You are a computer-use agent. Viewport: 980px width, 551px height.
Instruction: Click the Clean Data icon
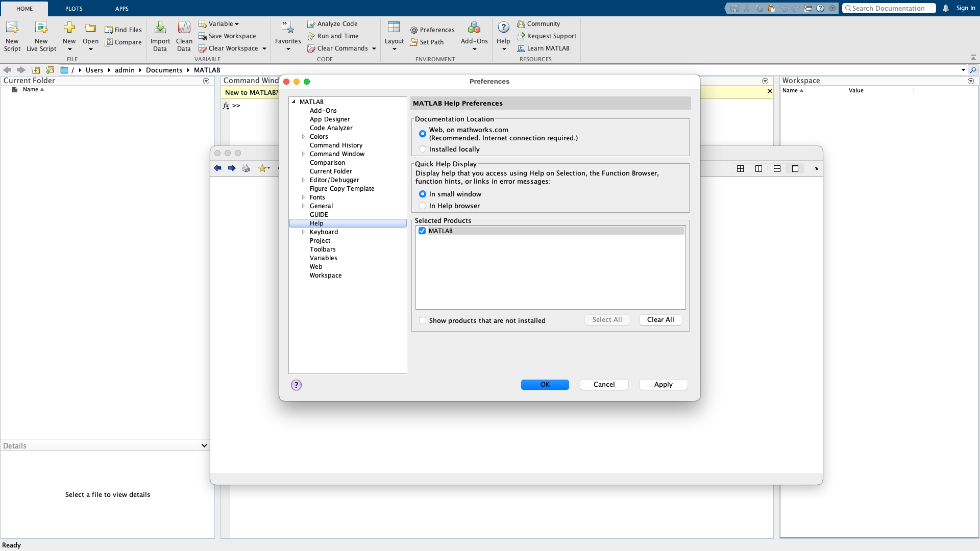coord(184,28)
